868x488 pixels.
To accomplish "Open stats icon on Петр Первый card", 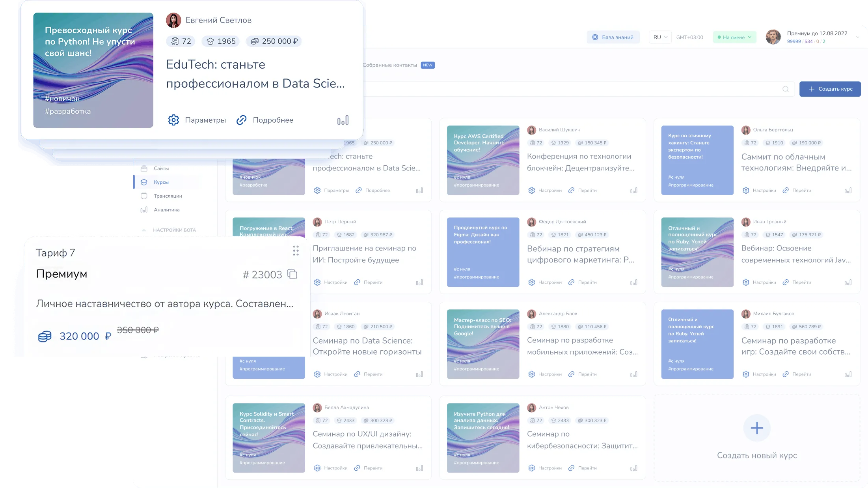I will coord(419,282).
